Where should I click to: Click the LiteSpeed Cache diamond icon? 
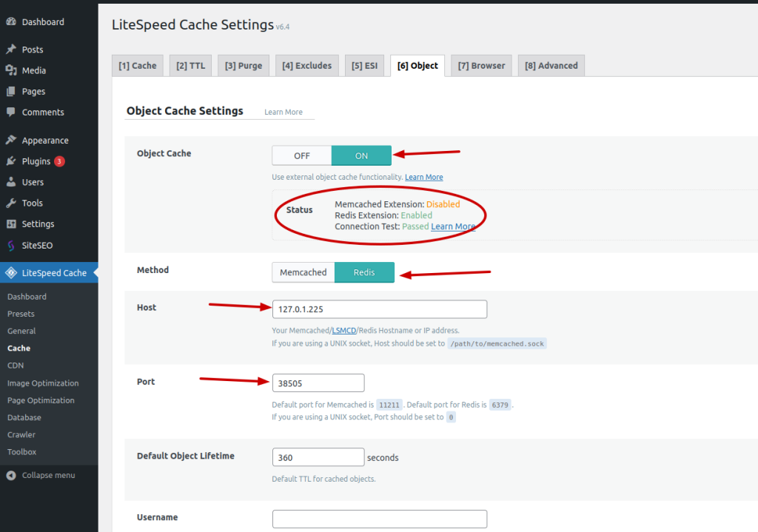[11, 273]
